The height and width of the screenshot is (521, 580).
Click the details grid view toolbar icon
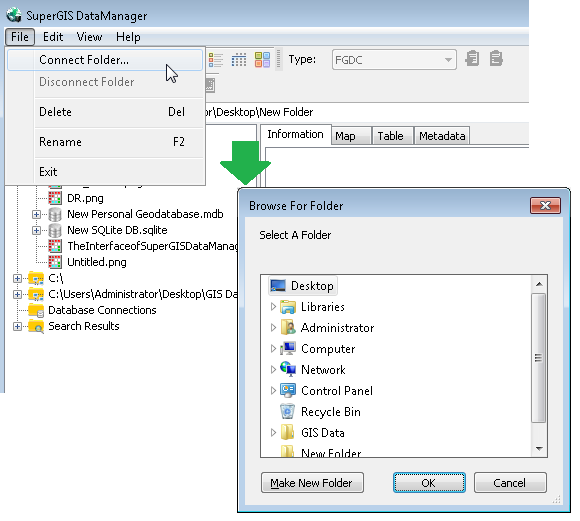click(239, 60)
